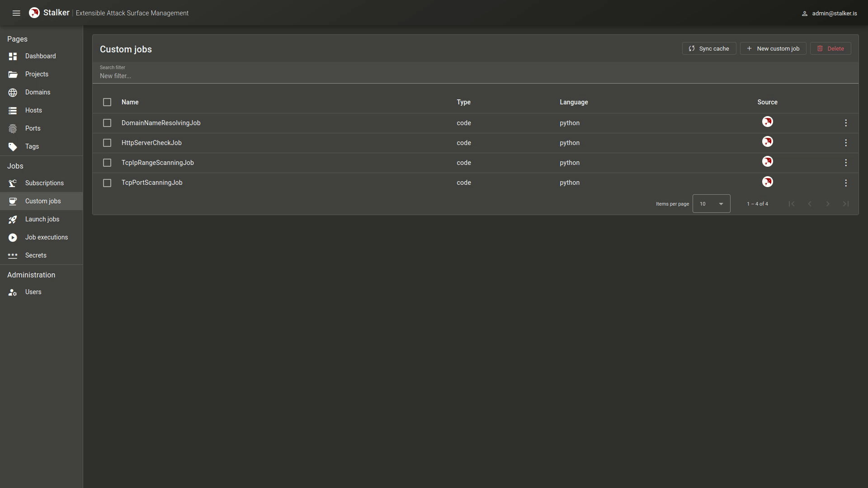Click the Job executions play icon
Screen dimensions: 868x488
pos(13,238)
